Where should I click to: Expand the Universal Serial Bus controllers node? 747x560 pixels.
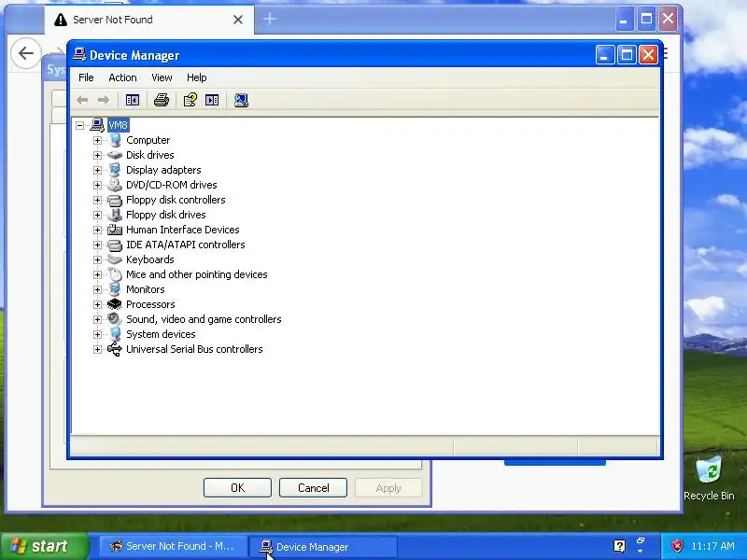click(x=97, y=349)
